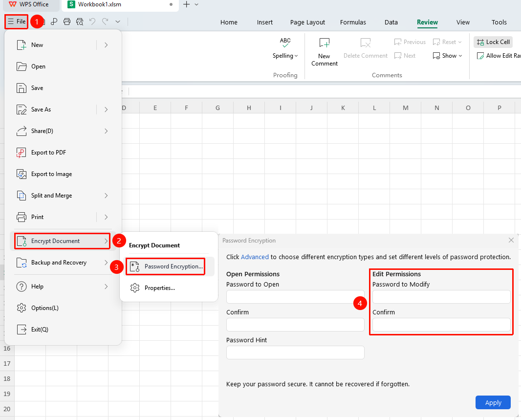This screenshot has width=521, height=420.
Task: Expand the quick access toolbar customization arrow
Action: (x=118, y=22)
